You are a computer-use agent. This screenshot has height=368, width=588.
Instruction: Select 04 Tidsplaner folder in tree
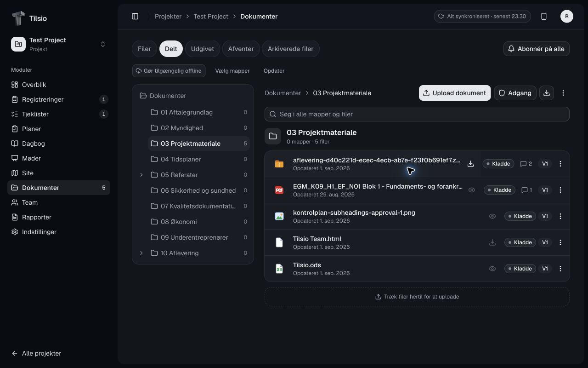pos(199,159)
